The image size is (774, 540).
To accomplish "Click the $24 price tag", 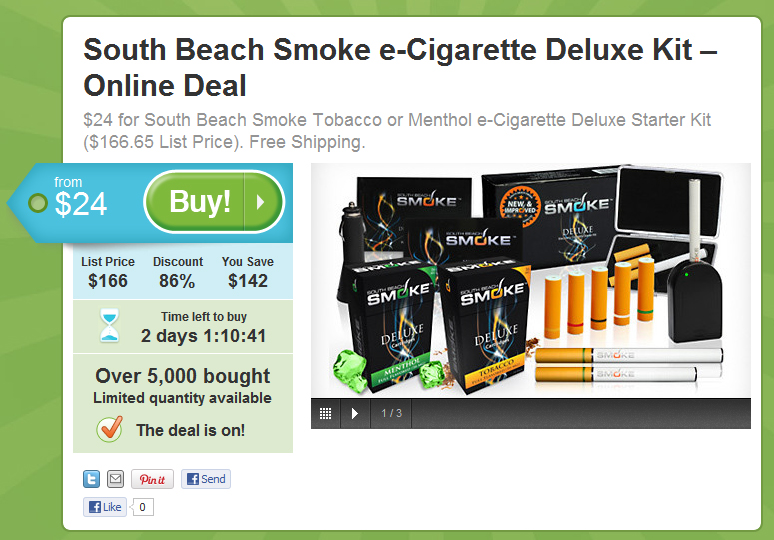I will click(80, 203).
